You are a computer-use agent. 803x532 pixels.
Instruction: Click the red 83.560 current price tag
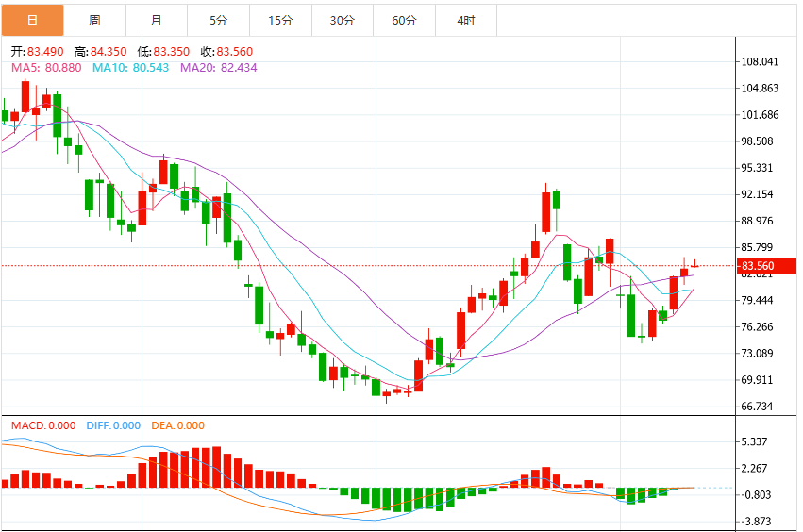click(x=766, y=266)
